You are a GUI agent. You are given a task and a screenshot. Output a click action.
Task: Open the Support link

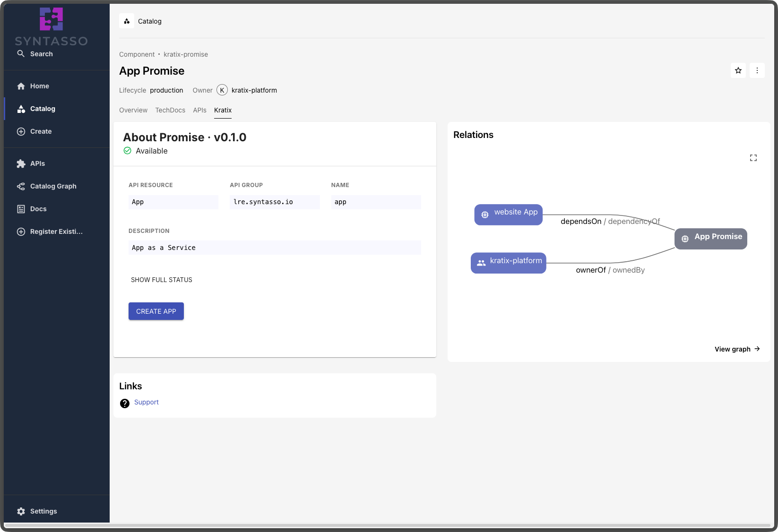click(147, 402)
